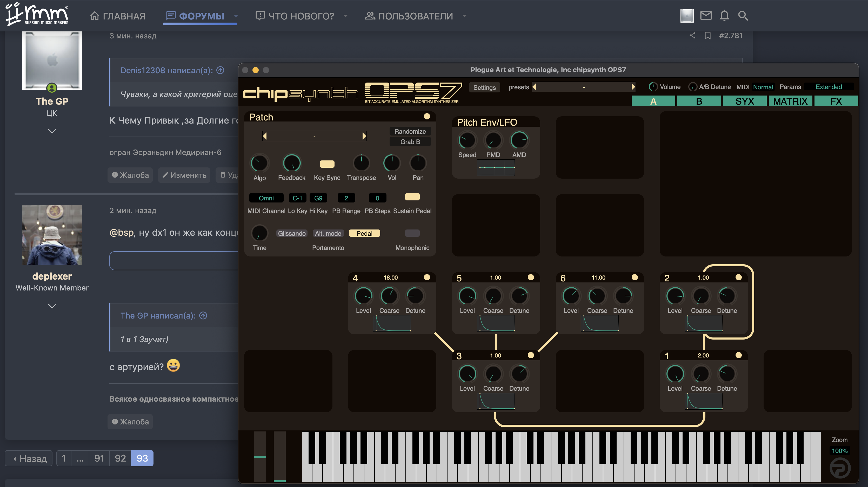Switch to the MATRIX tab
Screen dimensions: 868x487
click(790, 101)
